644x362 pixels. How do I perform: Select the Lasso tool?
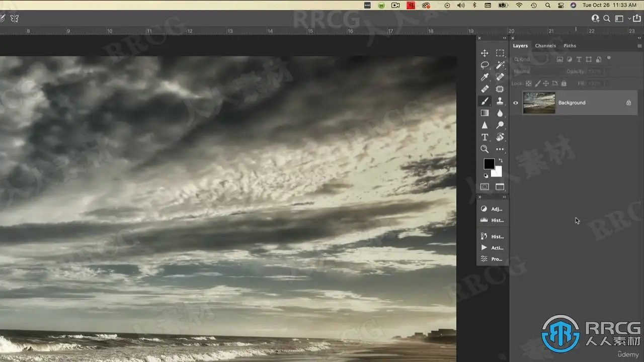click(485, 65)
